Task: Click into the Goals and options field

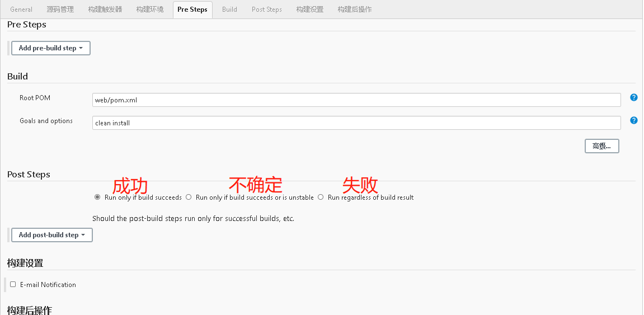Action: [x=356, y=123]
